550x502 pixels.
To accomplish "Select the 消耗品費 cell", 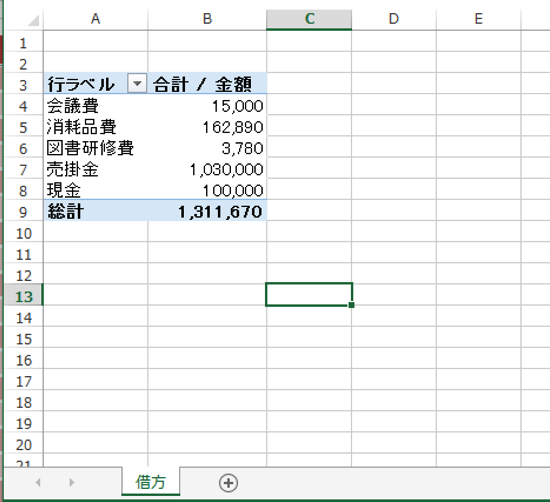I will tap(95, 126).
